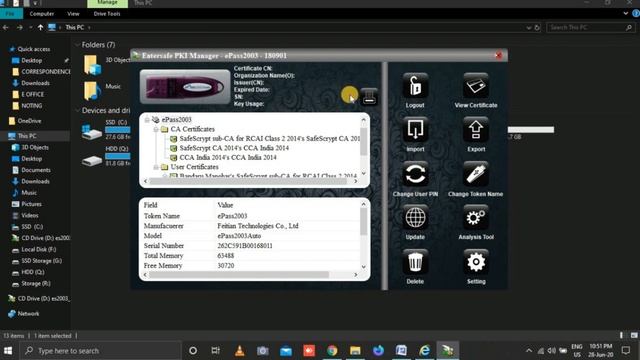Click the Import certificate icon

[x=415, y=130]
